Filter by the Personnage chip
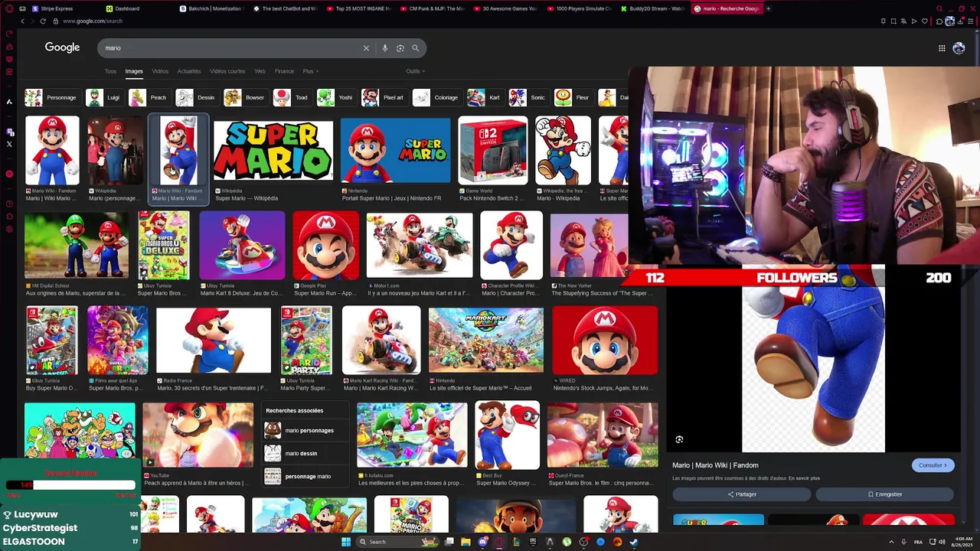 pyautogui.click(x=51, y=98)
